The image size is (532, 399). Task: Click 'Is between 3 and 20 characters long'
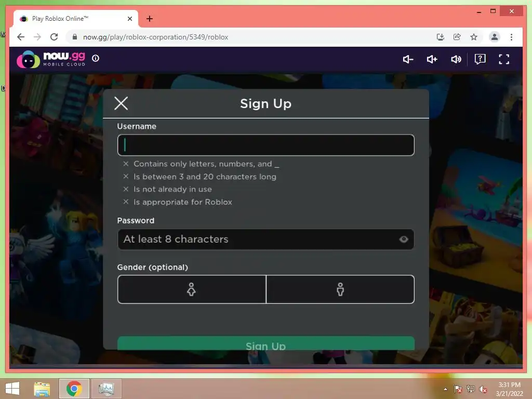click(x=205, y=177)
